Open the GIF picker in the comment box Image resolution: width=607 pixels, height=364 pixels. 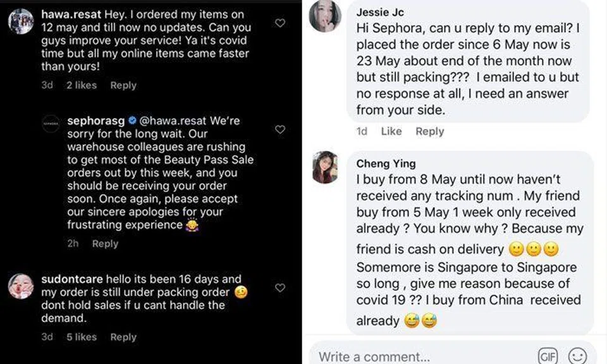(x=549, y=356)
